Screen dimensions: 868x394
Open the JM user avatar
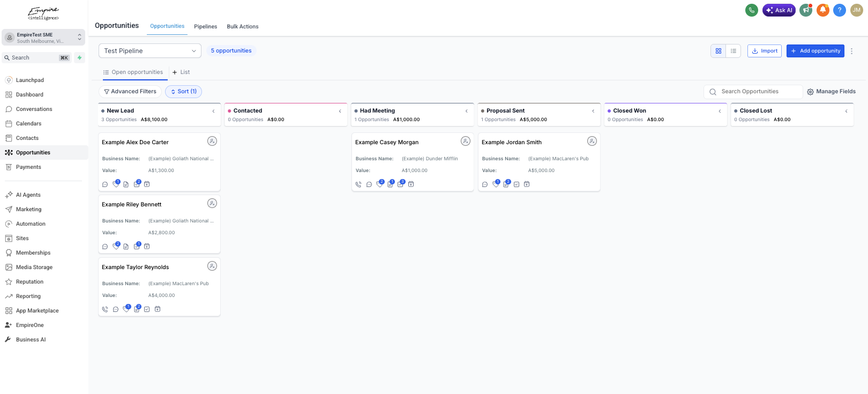(x=857, y=10)
